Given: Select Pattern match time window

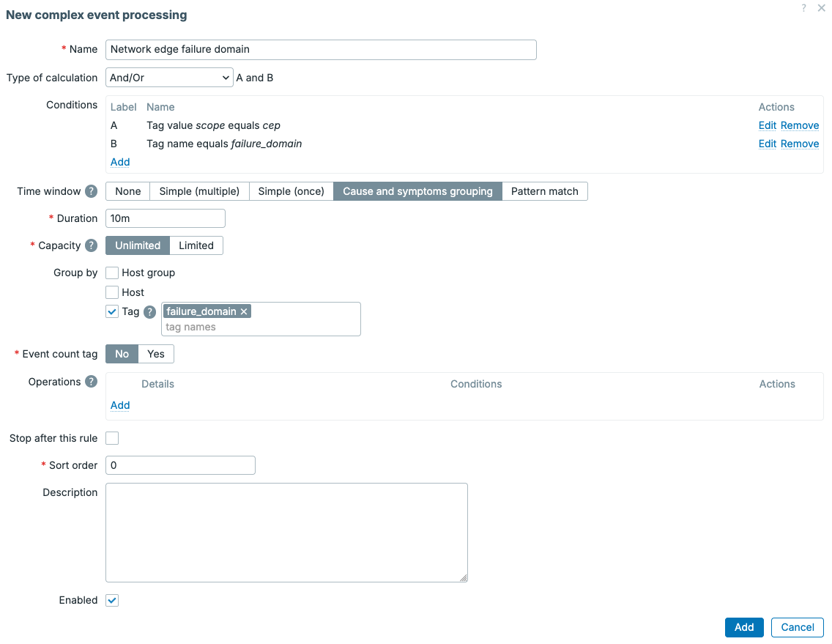Looking at the screenshot, I should tap(544, 191).
